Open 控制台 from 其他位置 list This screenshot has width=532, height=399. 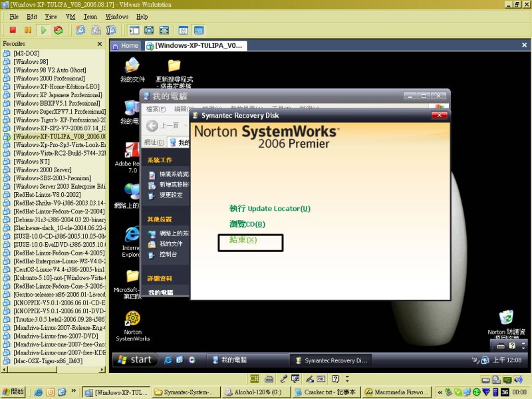(x=163, y=254)
